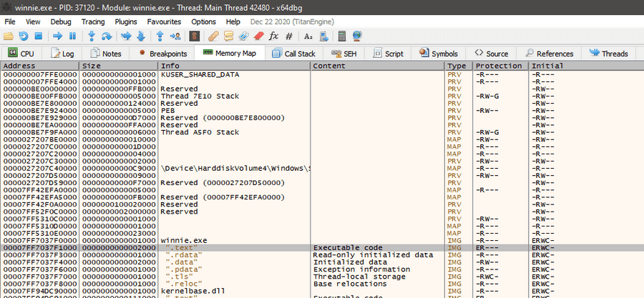The image size is (644, 298).
Task: Switch to the CPU tab
Action: [21, 54]
